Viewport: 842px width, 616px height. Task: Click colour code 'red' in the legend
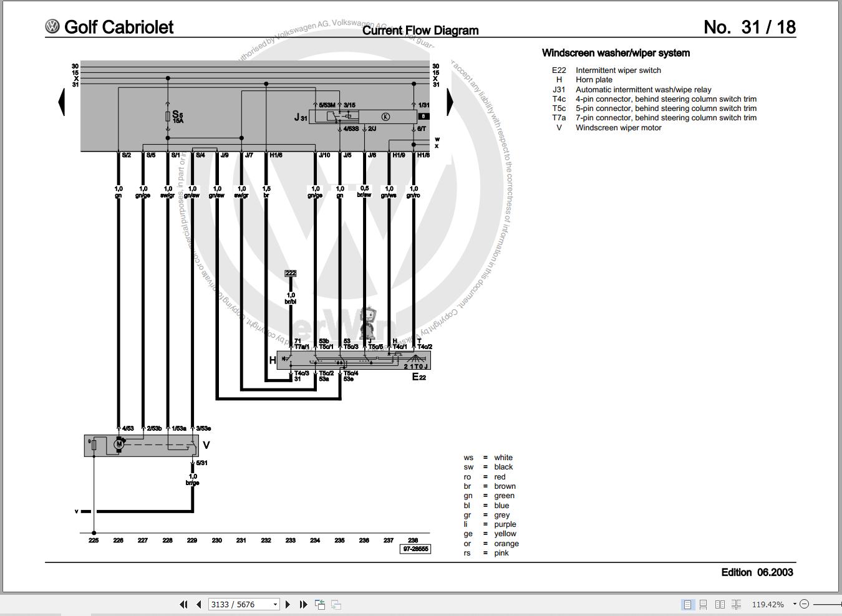tap(500, 477)
